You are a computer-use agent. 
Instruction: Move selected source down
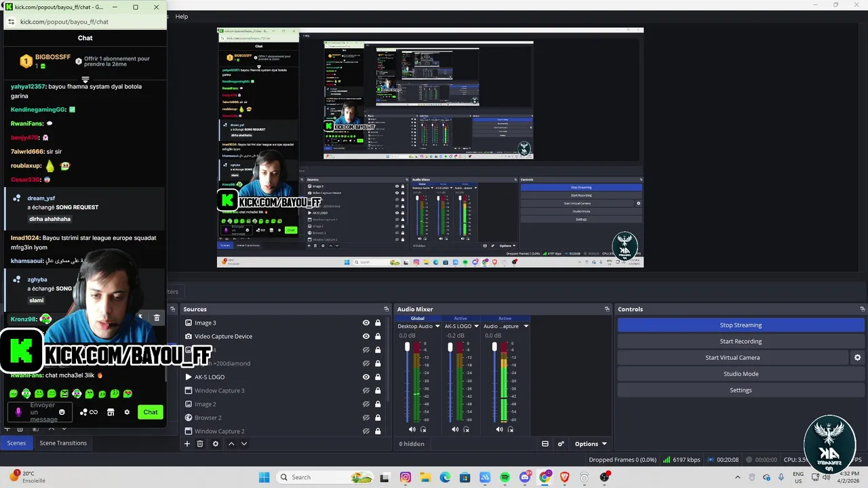point(244,444)
